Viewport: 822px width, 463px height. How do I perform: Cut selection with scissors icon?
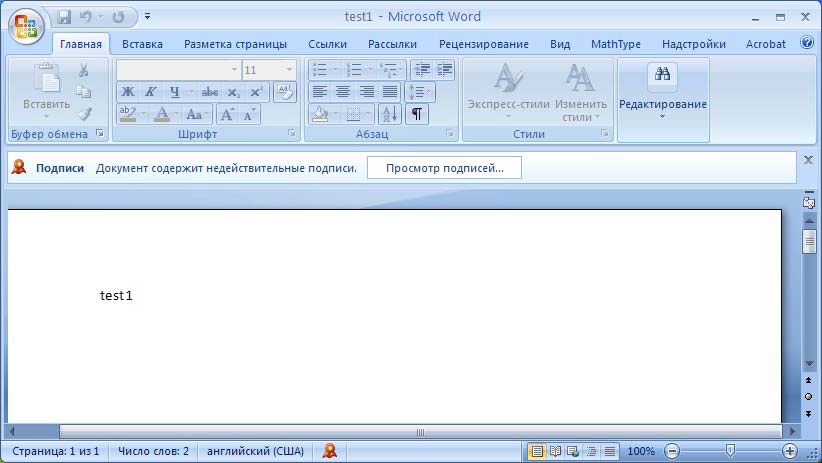(x=83, y=70)
